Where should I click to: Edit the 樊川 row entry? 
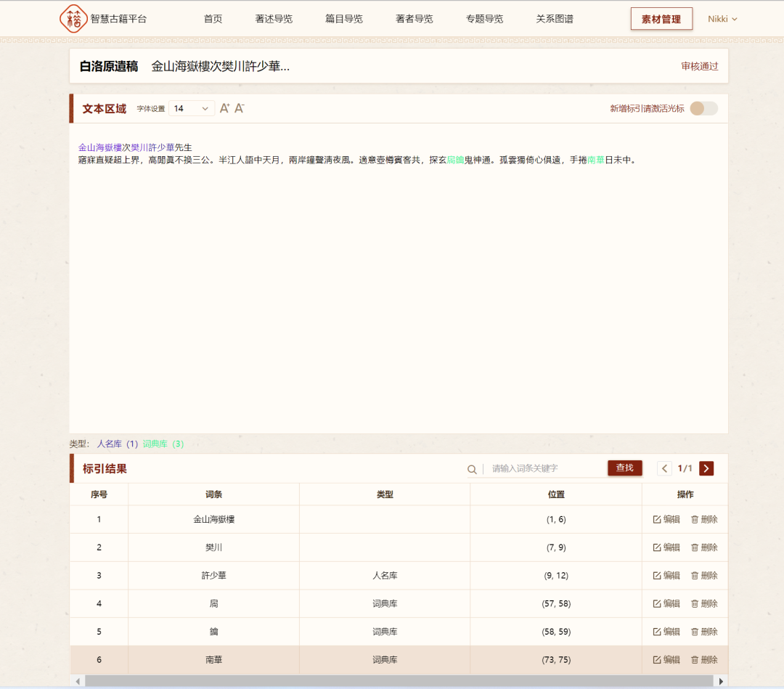pos(666,547)
